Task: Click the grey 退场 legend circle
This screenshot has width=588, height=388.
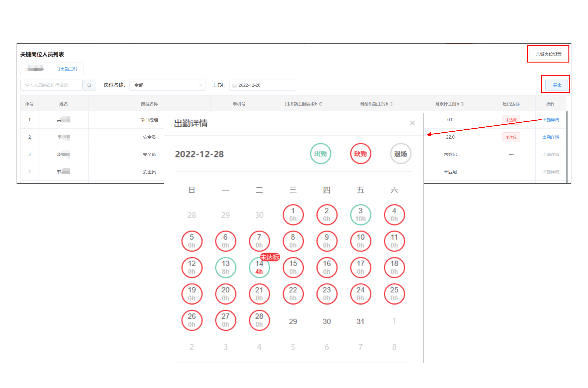Action: (400, 154)
